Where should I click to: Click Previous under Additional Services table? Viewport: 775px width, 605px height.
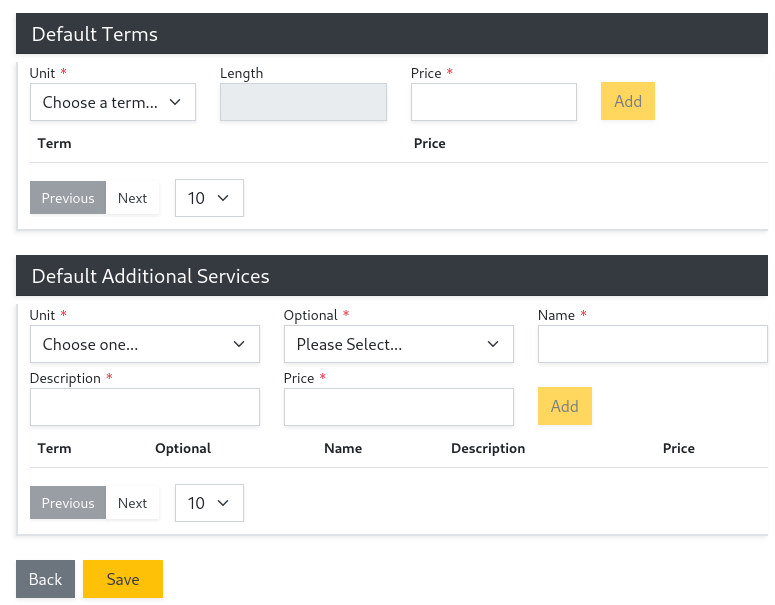(x=68, y=503)
